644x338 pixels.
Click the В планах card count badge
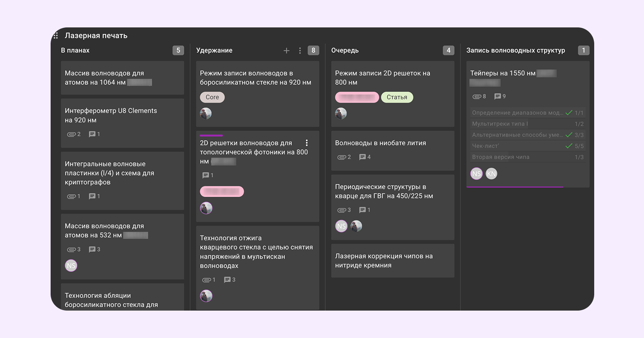[x=178, y=50]
